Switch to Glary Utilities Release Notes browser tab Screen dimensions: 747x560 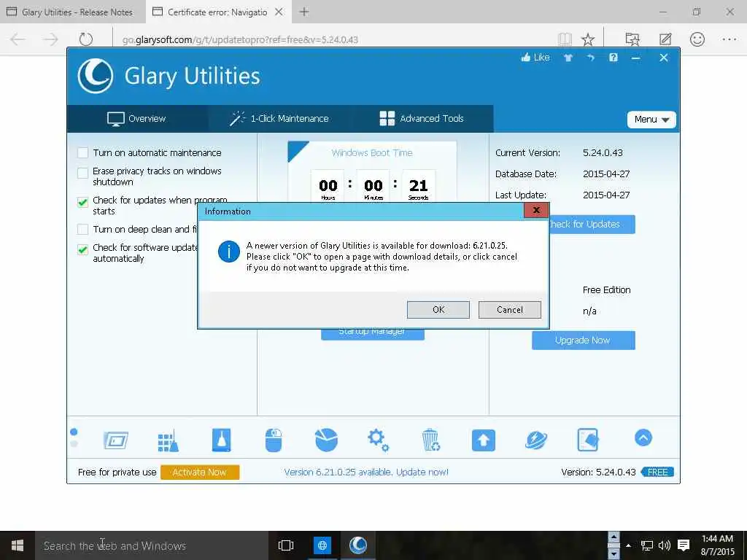pos(72,12)
